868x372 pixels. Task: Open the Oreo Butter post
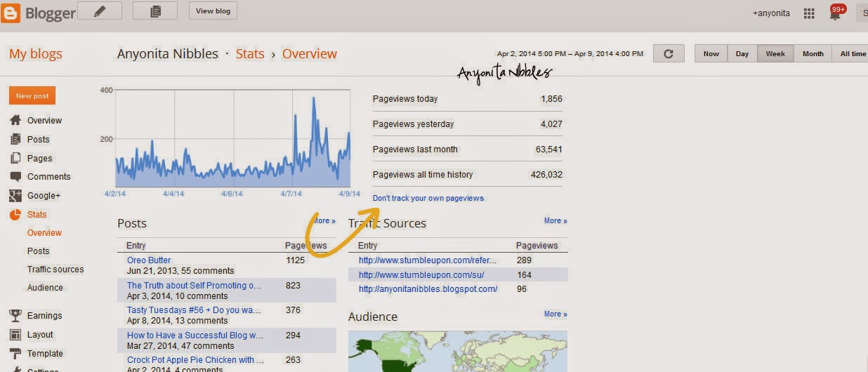pos(149,260)
